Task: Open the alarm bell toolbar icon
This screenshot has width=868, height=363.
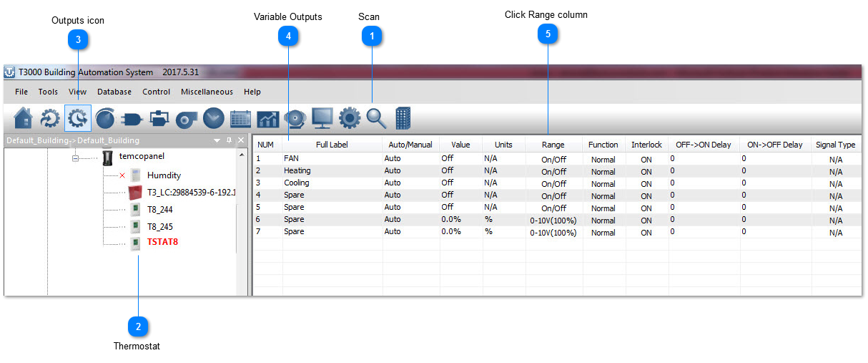Action: click(x=295, y=119)
